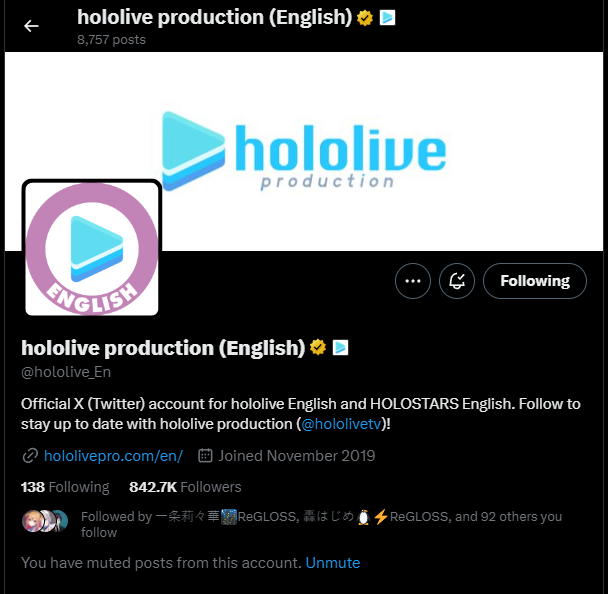The height and width of the screenshot is (594, 608).
Task: Click the @hololive_En handle text
Action: pyautogui.click(x=66, y=372)
